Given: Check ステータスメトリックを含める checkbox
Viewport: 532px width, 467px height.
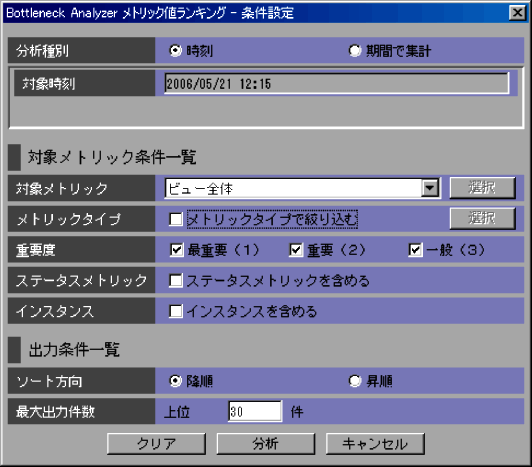Looking at the screenshot, I should coord(176,281).
